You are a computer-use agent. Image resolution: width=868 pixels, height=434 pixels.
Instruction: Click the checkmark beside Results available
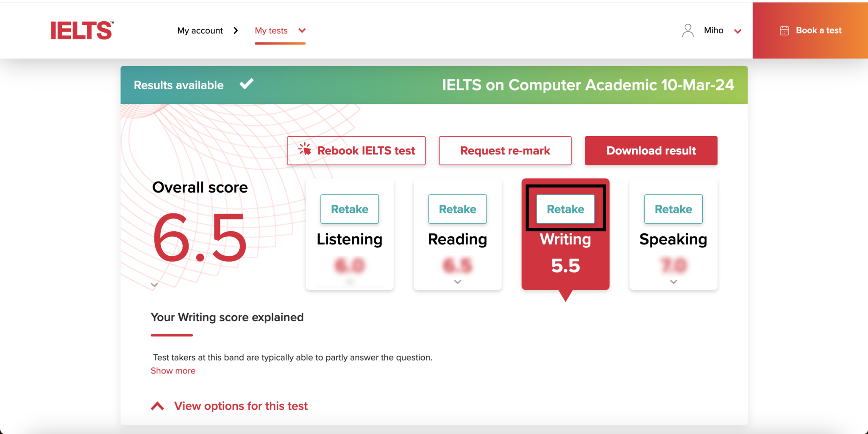pyautogui.click(x=246, y=84)
